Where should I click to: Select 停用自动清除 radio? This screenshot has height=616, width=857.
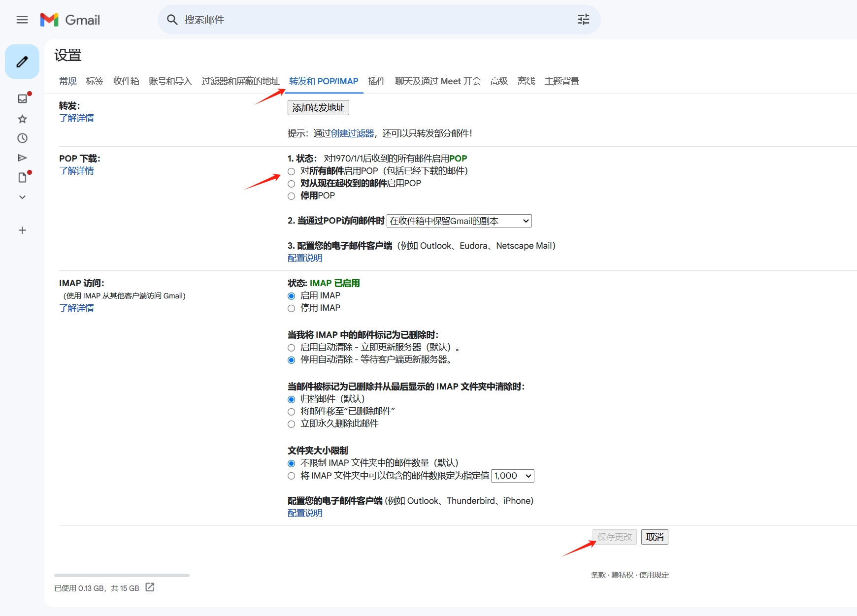292,360
